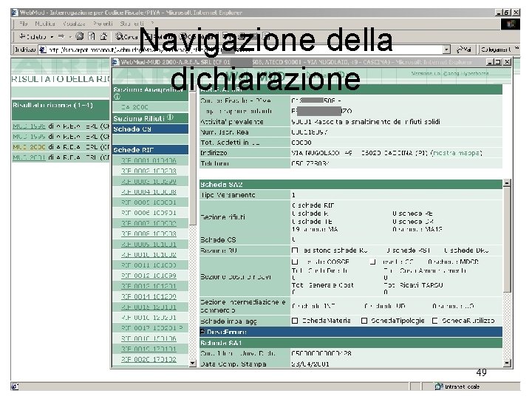Go back with the Indietro arrow
Viewport: 532px width, 399px height.
tap(33, 36)
